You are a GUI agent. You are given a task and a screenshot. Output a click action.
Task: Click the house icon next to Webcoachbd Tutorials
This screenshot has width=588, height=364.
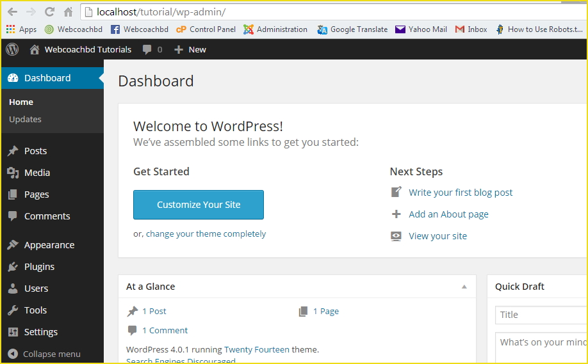click(35, 49)
